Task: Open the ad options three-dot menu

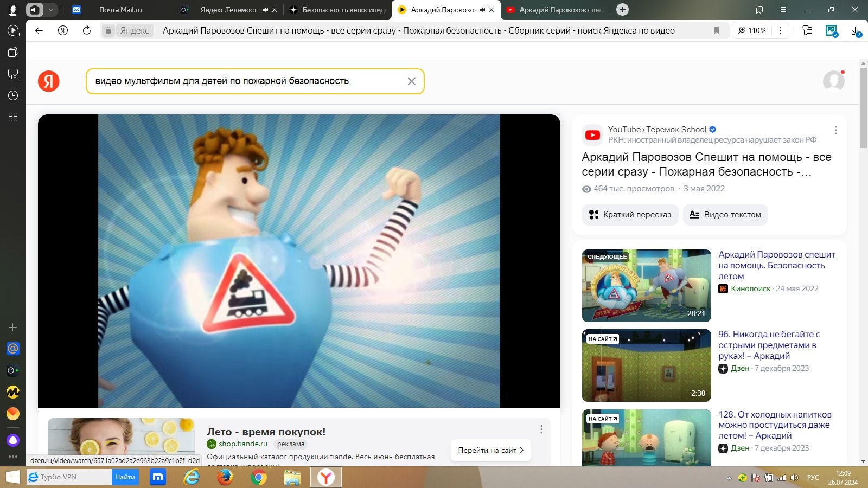Action: [x=541, y=429]
